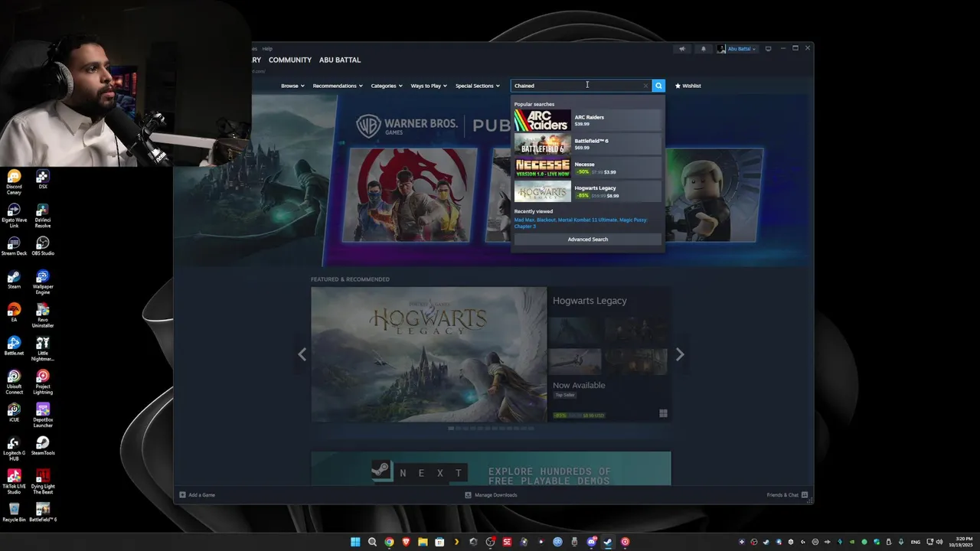Select Hogwarts Legacy search suggestion
The height and width of the screenshot is (551, 980).
[587, 191]
